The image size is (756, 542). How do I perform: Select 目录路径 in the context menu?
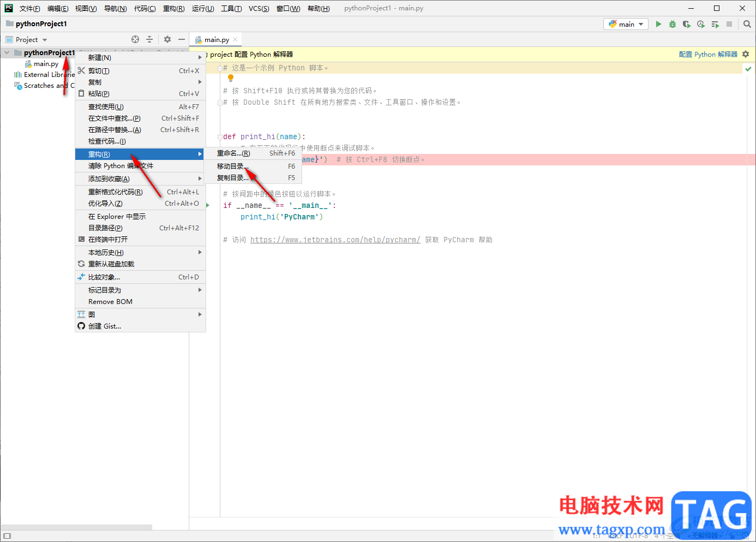point(140,228)
